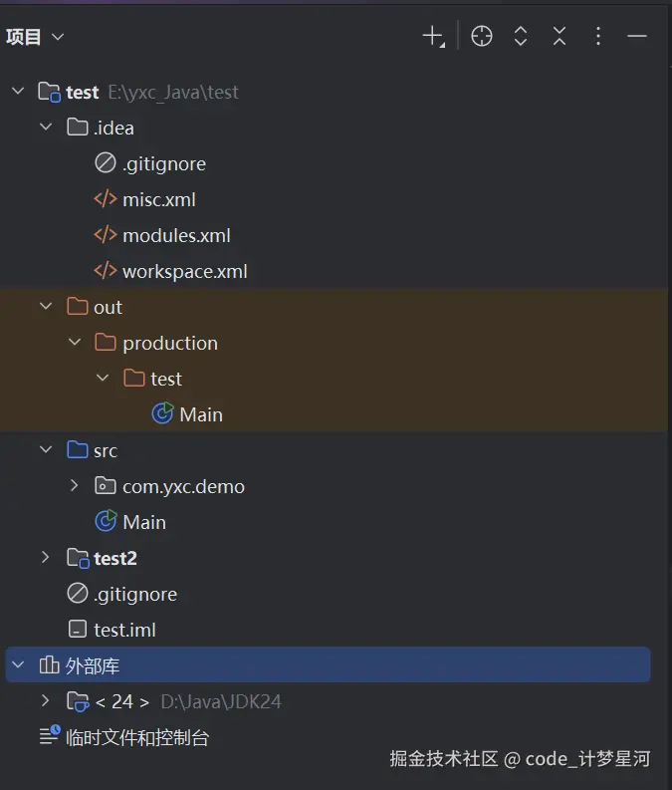The height and width of the screenshot is (790, 672).
Task: Collapse the .idea folder
Action: click(x=46, y=128)
